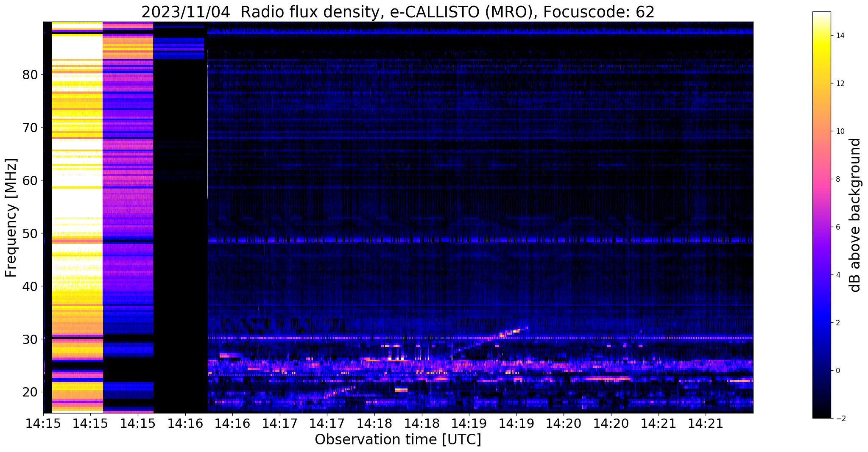Click the colorbar tick value 14
This screenshot has height=452, width=868.
(x=839, y=36)
